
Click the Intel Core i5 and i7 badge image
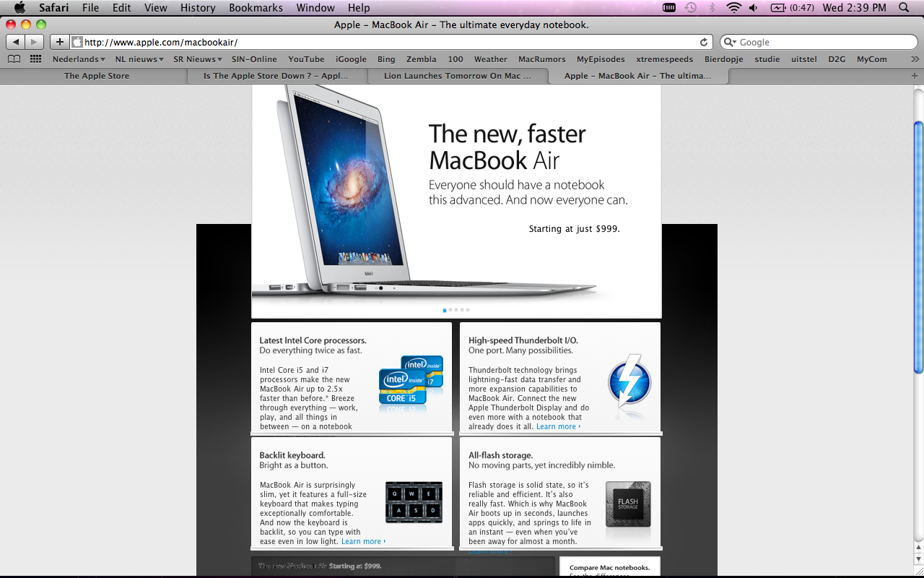[411, 380]
